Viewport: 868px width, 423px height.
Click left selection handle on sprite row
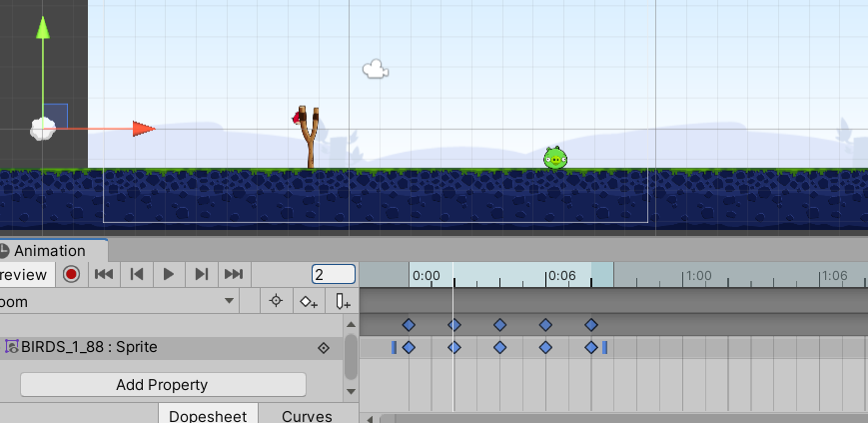[395, 348]
